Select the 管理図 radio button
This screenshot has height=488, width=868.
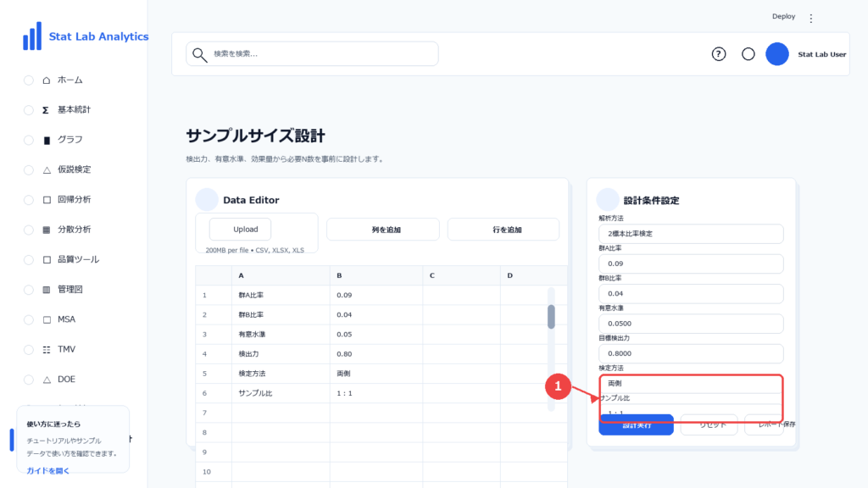29,290
